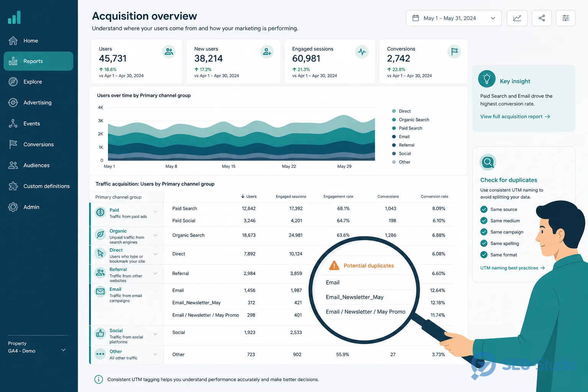Click the calendar icon in date picker
588x392 pixels.
(x=415, y=18)
